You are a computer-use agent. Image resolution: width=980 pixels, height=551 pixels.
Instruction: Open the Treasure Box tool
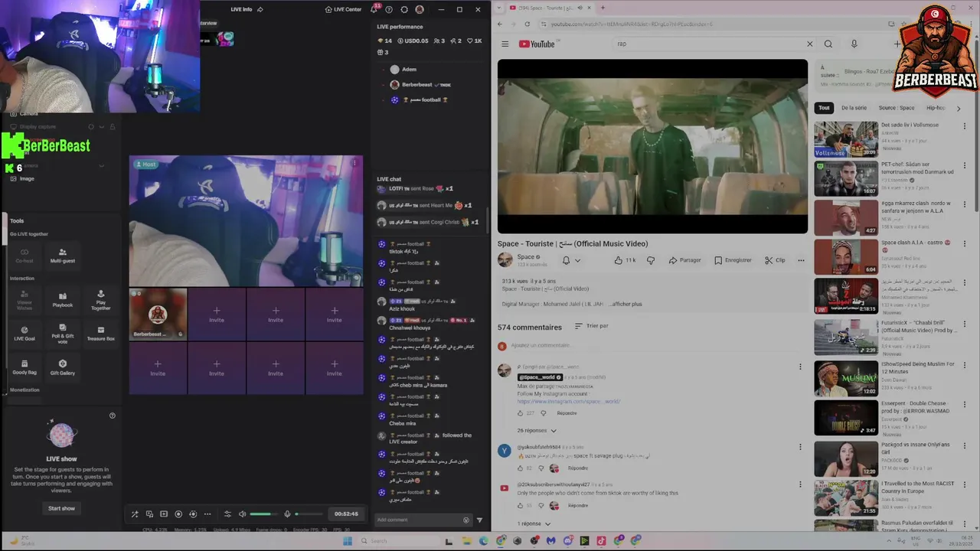coord(100,334)
